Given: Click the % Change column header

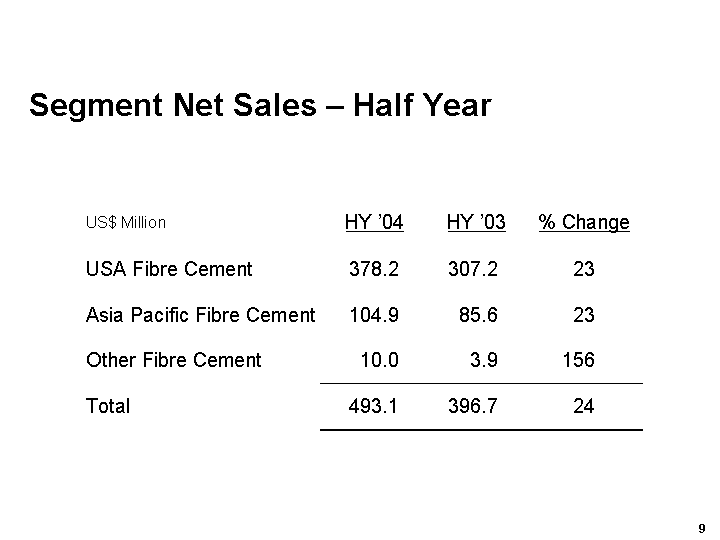Looking at the screenshot, I should 584,222.
